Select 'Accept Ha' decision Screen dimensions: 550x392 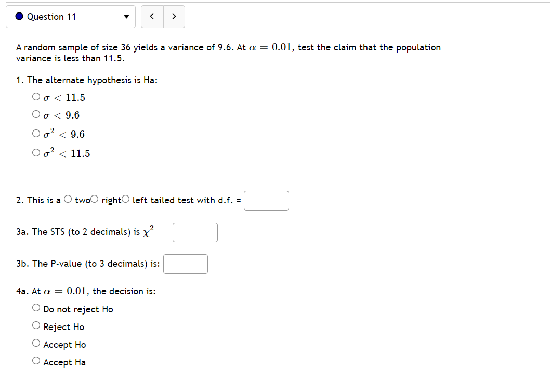point(36,360)
